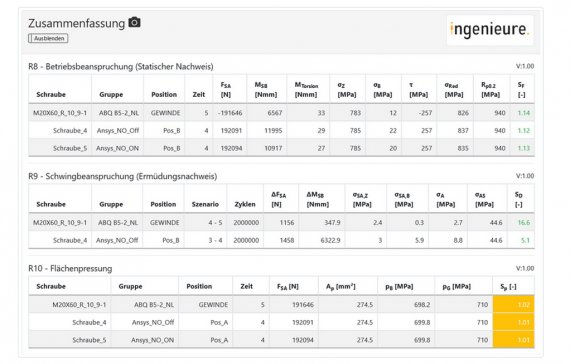Select the Schraube_5 row in R10 table
This screenshot has height=364, width=570.
281,340
